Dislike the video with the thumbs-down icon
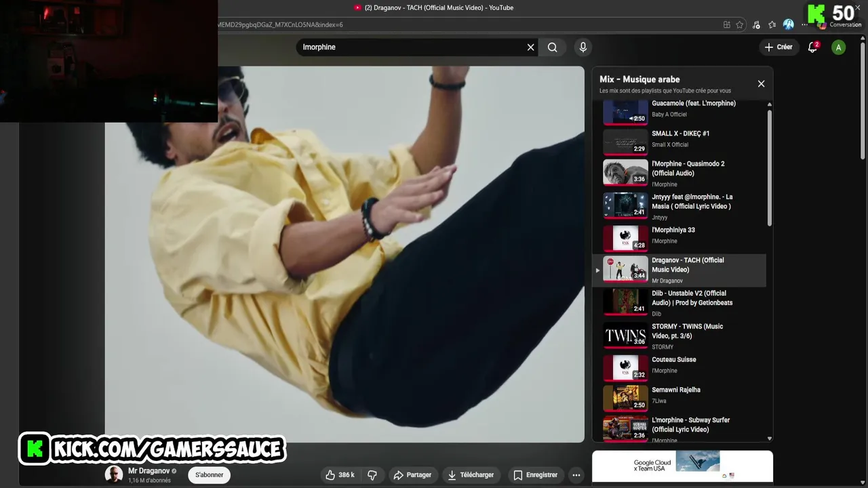Viewport: 868px width, 488px height. 372,475
